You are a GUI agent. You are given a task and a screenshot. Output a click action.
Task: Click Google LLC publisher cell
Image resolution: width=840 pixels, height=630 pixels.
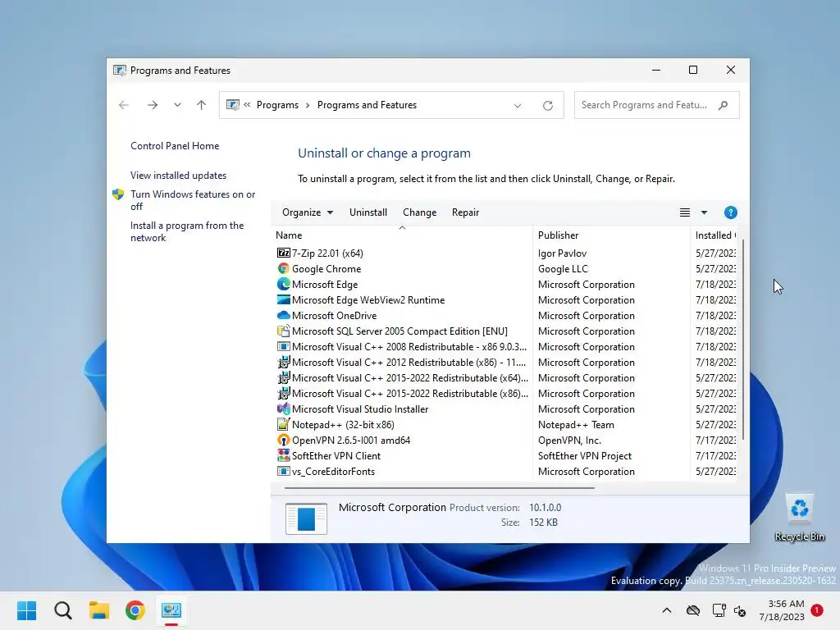pyautogui.click(x=563, y=268)
